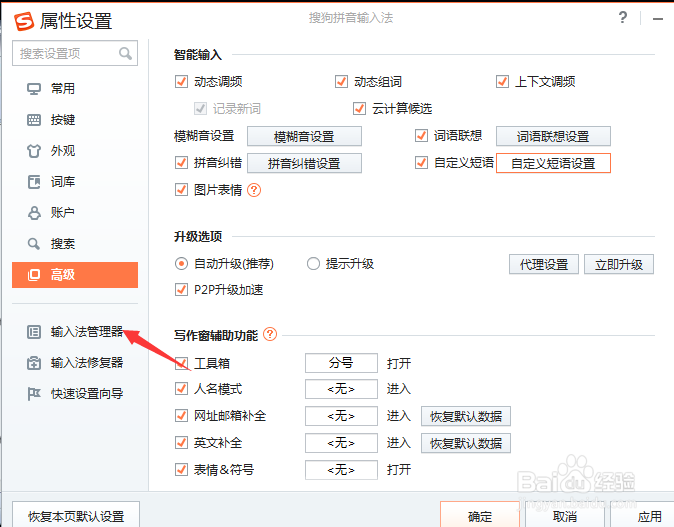
Task: Click the 词语联想设置 button
Action: (x=553, y=136)
